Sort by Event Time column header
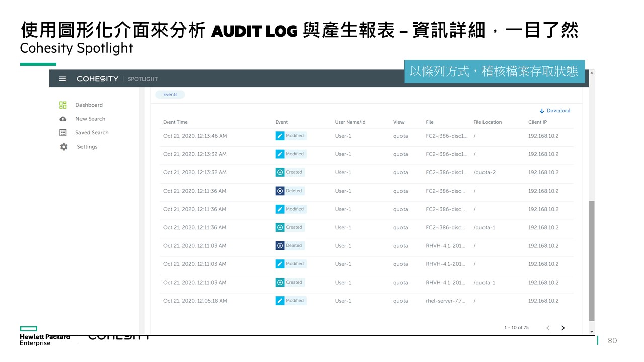Viewport: 644px width, 362px height. (175, 122)
